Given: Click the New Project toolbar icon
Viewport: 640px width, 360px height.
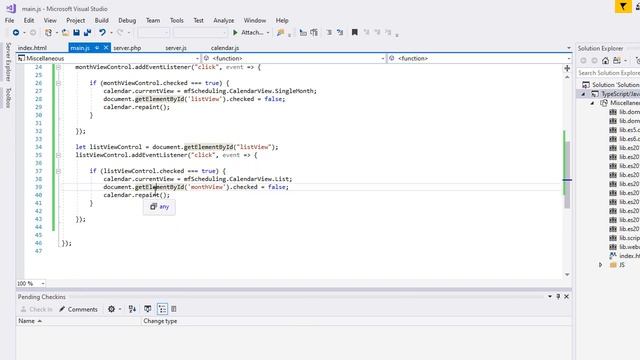Looking at the screenshot, I should pos(49,32).
